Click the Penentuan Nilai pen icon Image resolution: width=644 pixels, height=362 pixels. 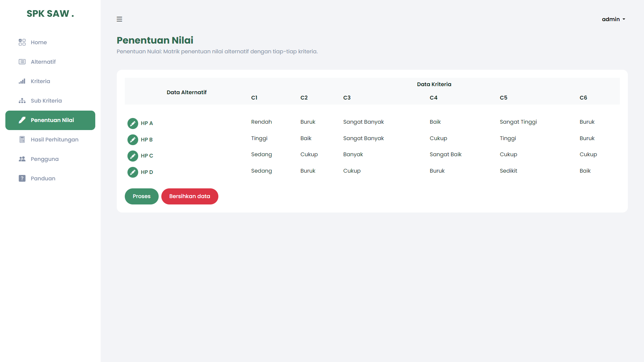(x=22, y=120)
